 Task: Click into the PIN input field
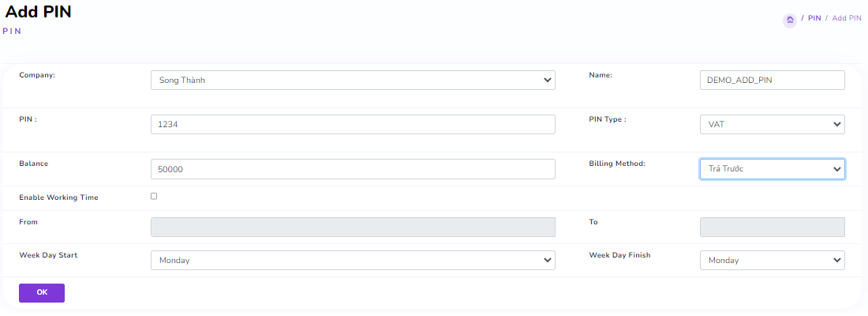pos(353,125)
